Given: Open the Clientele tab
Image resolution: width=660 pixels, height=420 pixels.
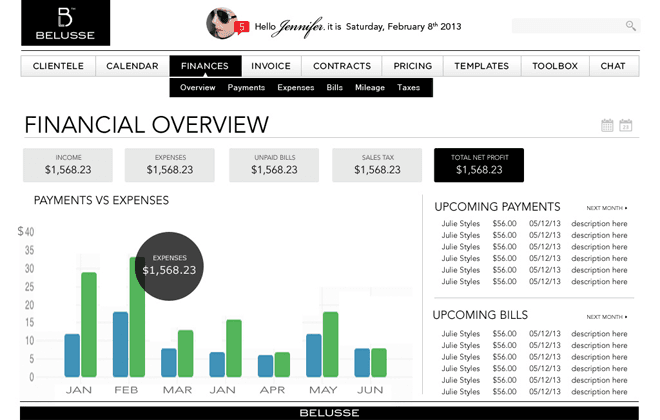Looking at the screenshot, I should (x=58, y=66).
